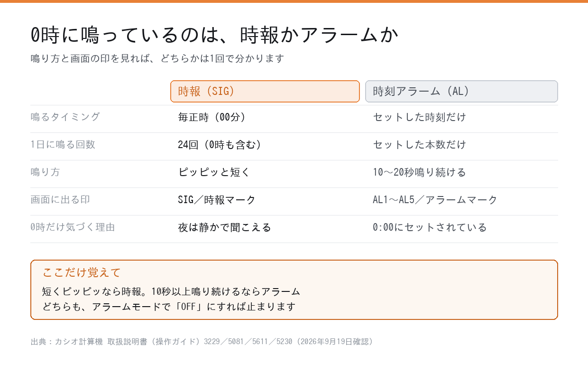The width and height of the screenshot is (588, 365).
Task: Select the 1日に鳴る回数 row label
Action: click(63, 144)
